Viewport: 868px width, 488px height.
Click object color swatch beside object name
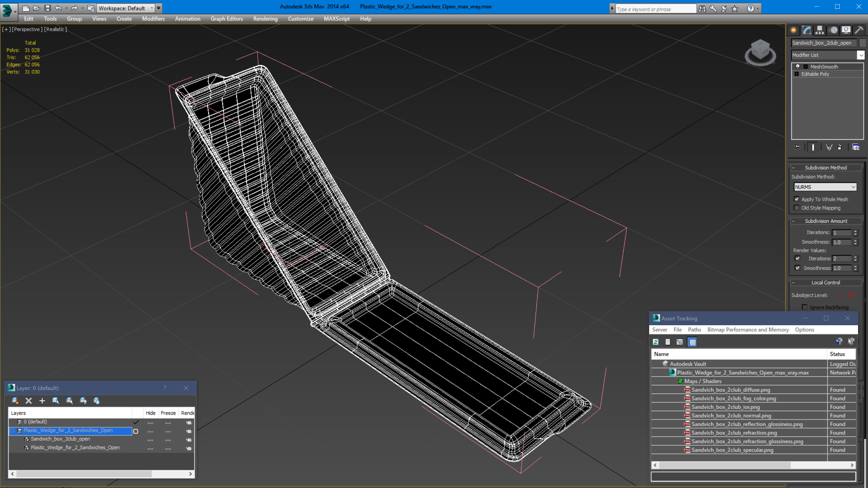pyautogui.click(x=862, y=43)
